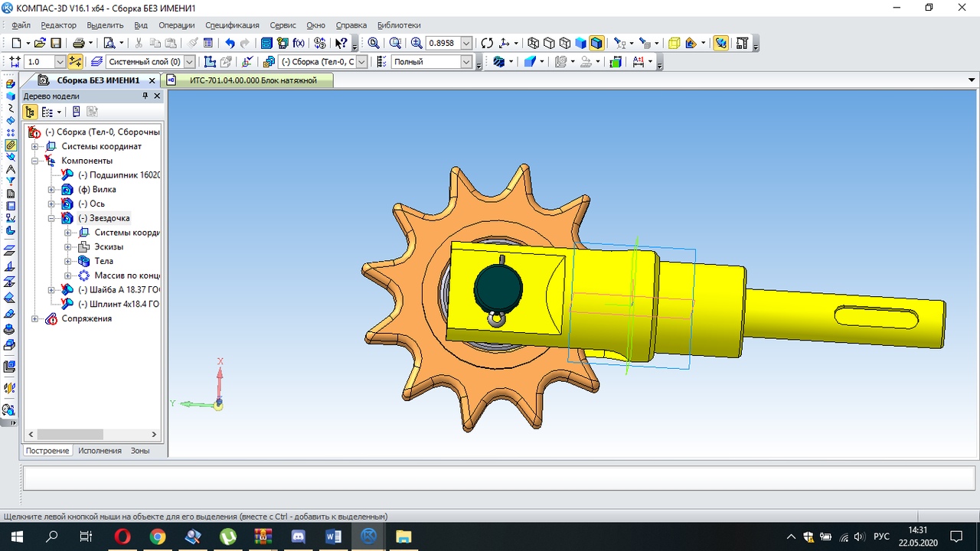Open the variables f(x) panel
Viewport: 980px width, 551px height.
click(x=299, y=44)
